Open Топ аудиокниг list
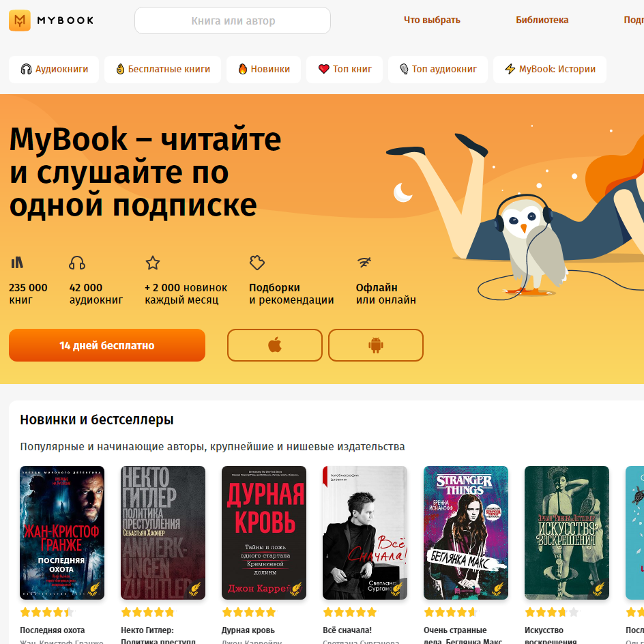644x644 pixels. pos(438,70)
